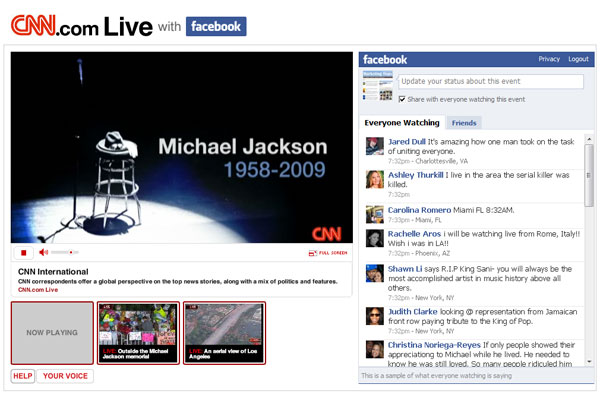This screenshot has width=600, height=394.
Task: Stop the live video playback
Action: click(23, 252)
